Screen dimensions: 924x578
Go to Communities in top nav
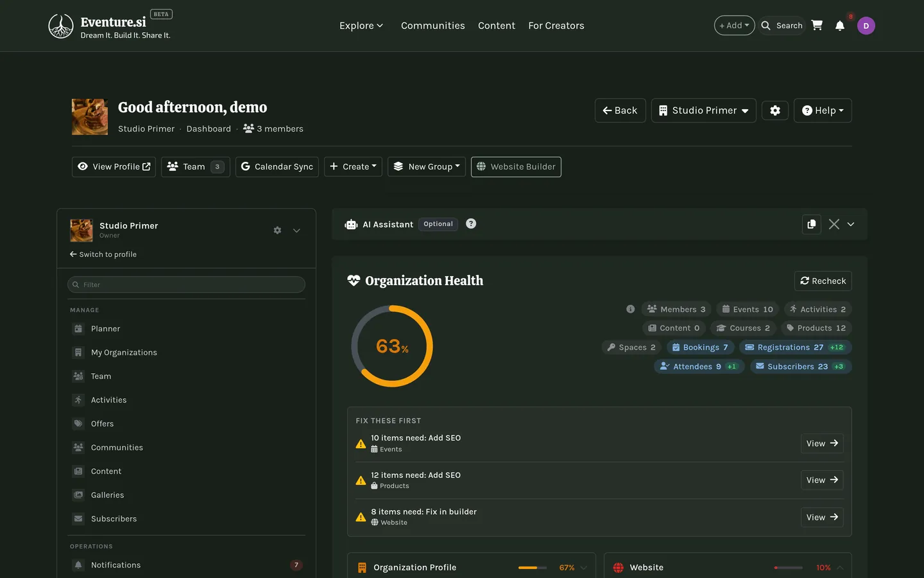pos(433,26)
